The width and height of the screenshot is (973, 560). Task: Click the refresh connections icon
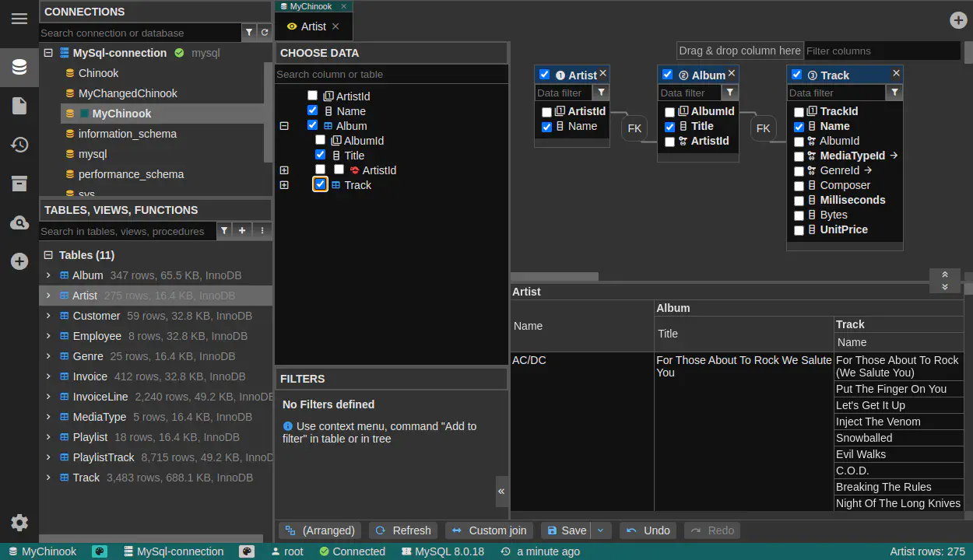coord(265,33)
